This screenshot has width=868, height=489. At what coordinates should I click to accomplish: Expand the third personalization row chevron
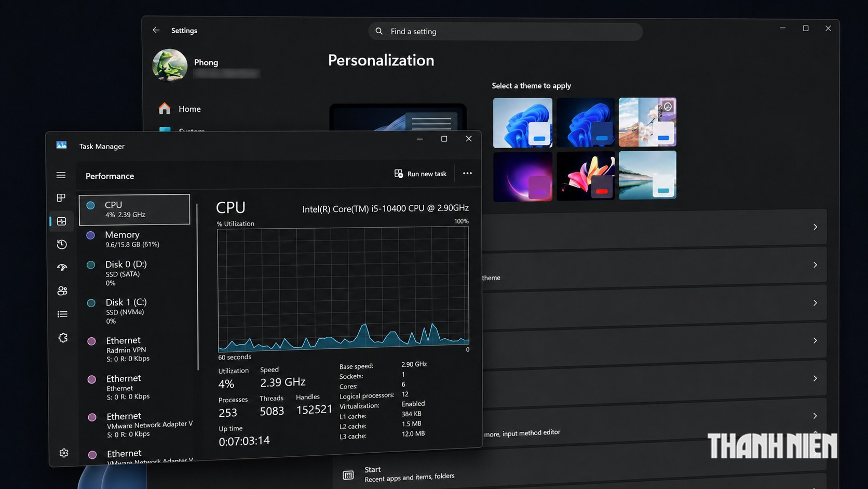pos(815,303)
